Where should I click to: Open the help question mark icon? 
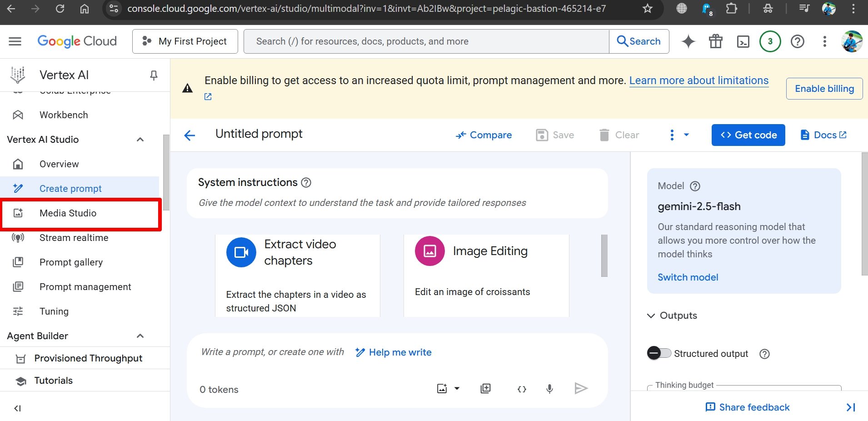tap(798, 41)
